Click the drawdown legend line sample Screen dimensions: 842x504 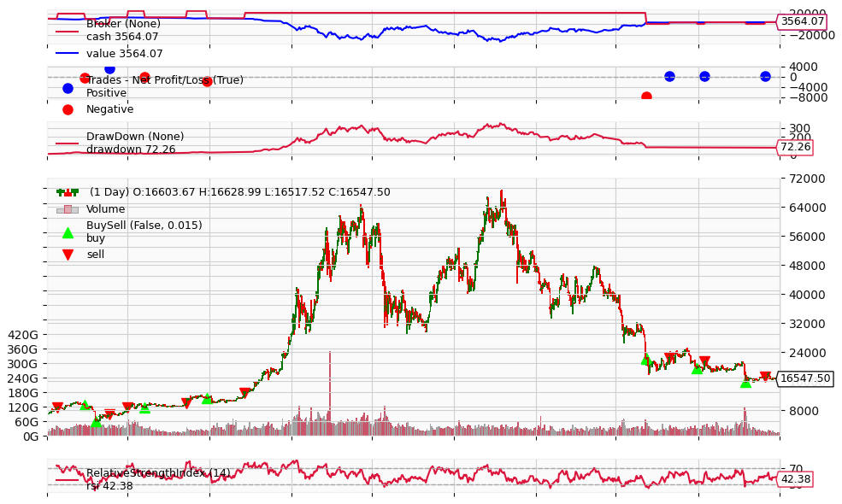(68, 144)
